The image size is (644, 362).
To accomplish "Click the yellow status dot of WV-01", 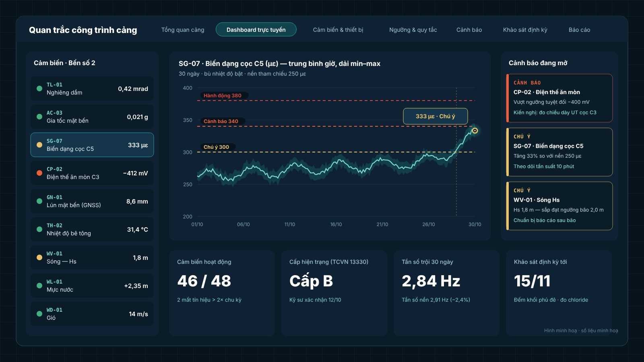I will (39, 257).
